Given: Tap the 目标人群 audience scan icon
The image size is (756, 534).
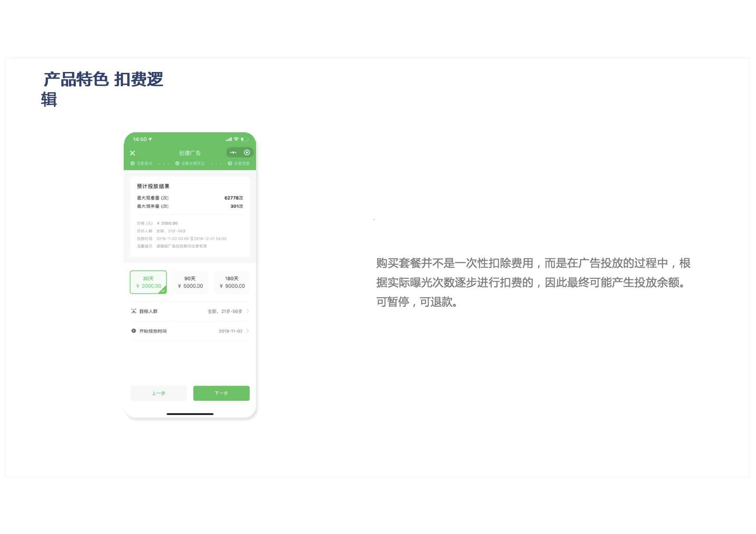Looking at the screenshot, I should 134,311.
